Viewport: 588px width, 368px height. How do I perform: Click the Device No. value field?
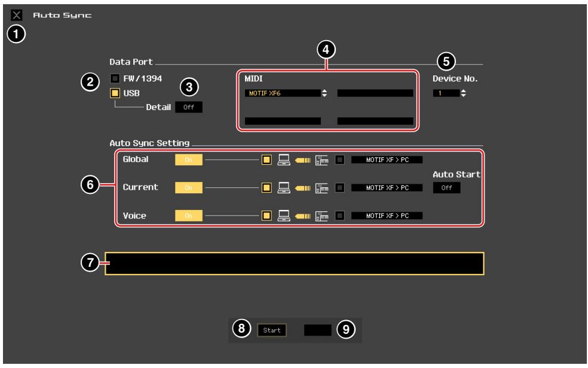[446, 93]
